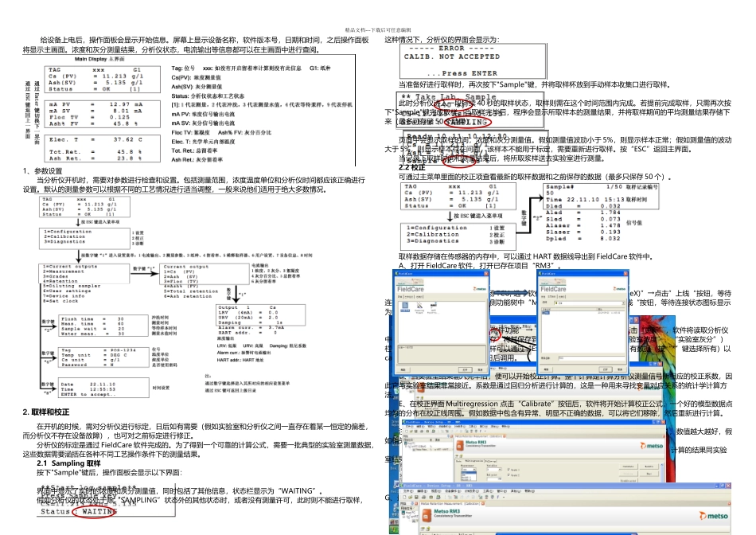Click the "Password = N" line
The width and height of the screenshot is (756, 535).
click(x=88, y=365)
